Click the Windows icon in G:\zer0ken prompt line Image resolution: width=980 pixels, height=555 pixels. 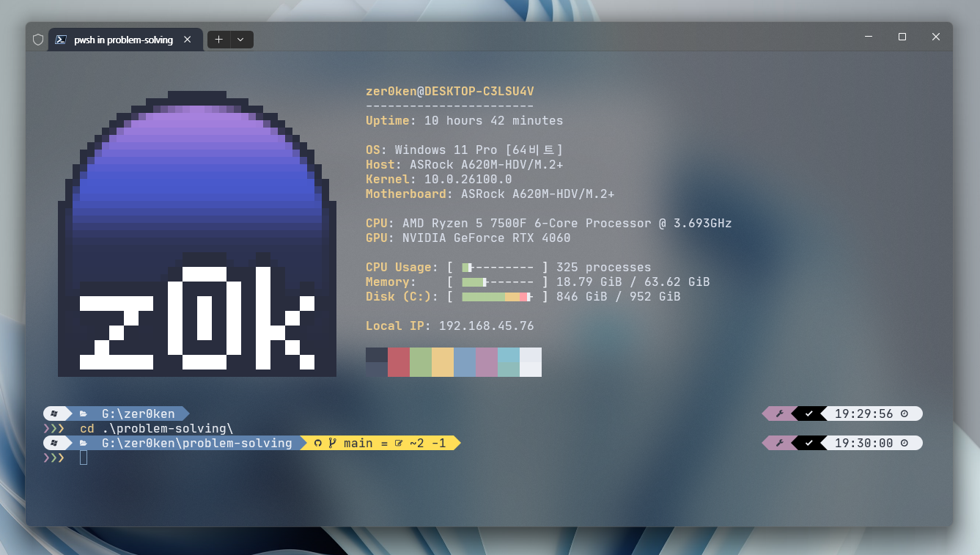pos(54,414)
